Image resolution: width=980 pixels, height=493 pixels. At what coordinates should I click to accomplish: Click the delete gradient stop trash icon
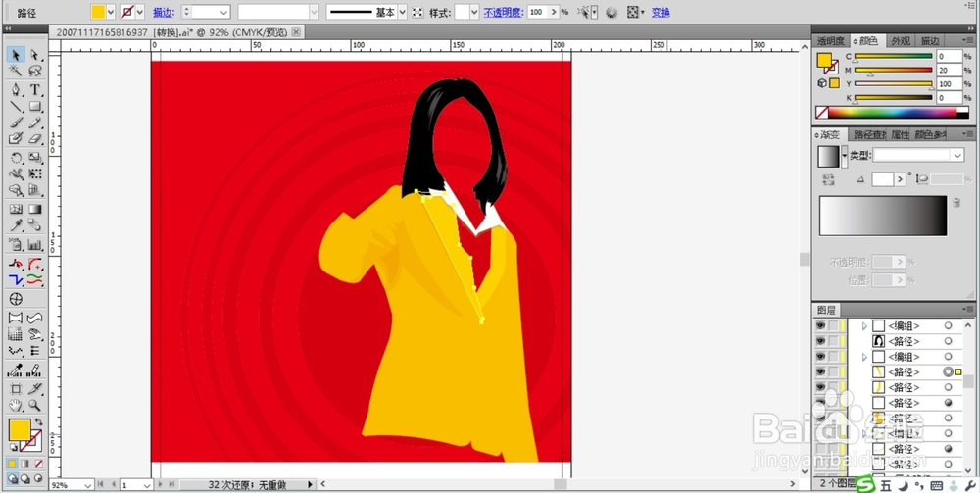coord(955,203)
